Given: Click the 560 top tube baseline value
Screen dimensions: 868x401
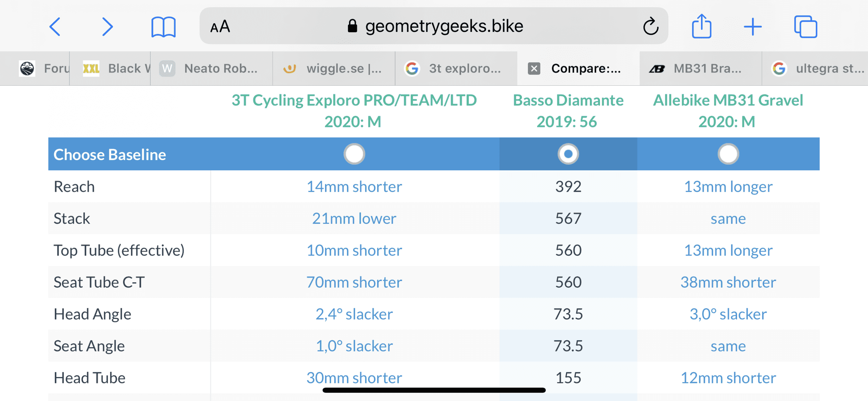Looking at the screenshot, I should tap(568, 250).
